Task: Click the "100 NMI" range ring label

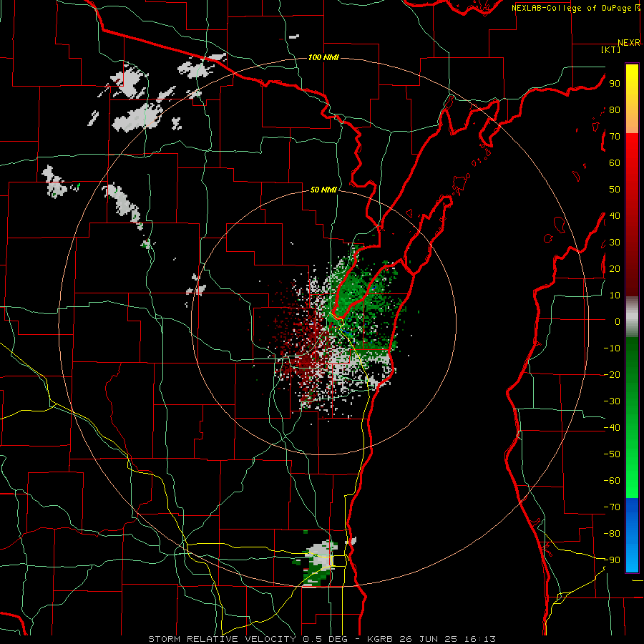Action: [323, 57]
